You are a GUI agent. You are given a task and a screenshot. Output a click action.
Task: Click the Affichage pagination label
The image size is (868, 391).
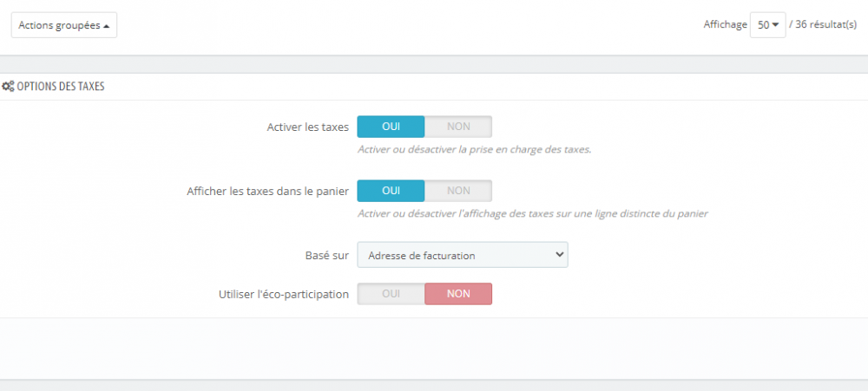click(x=725, y=25)
